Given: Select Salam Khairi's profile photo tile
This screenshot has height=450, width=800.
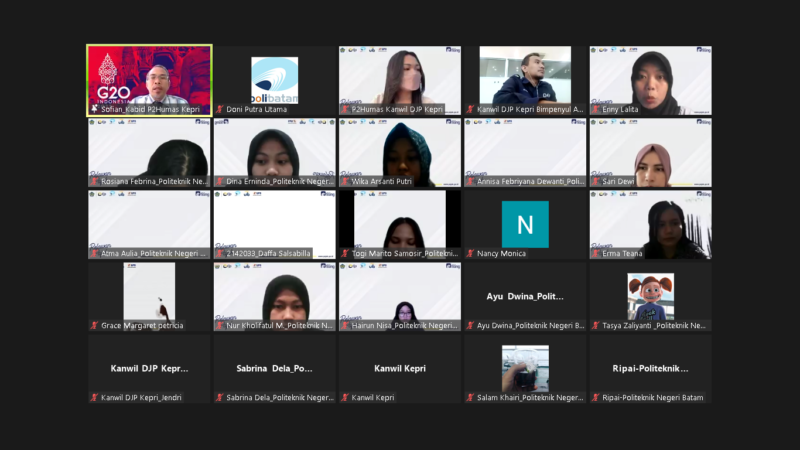Looking at the screenshot, I should 525,367.
